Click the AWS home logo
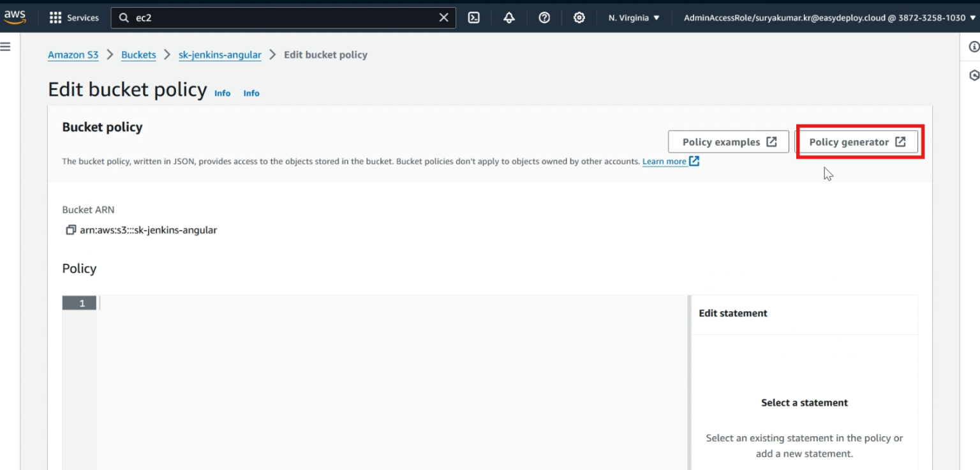Image resolution: width=980 pixels, height=470 pixels. coord(15,17)
